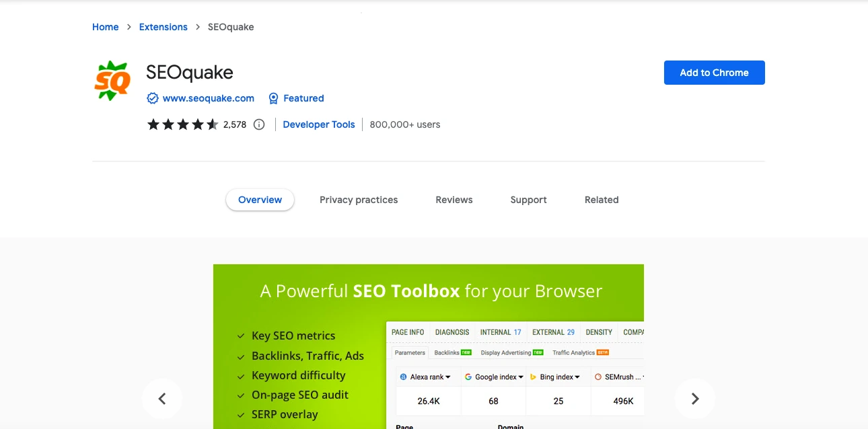Click the 'Keyword difficulty' bullet
This screenshot has width=868, height=429.
point(298,375)
